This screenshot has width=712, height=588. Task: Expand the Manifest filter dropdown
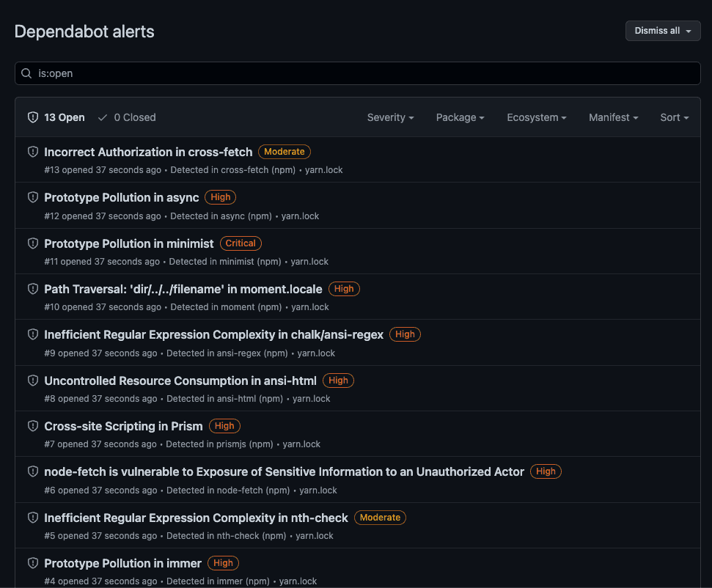613,117
